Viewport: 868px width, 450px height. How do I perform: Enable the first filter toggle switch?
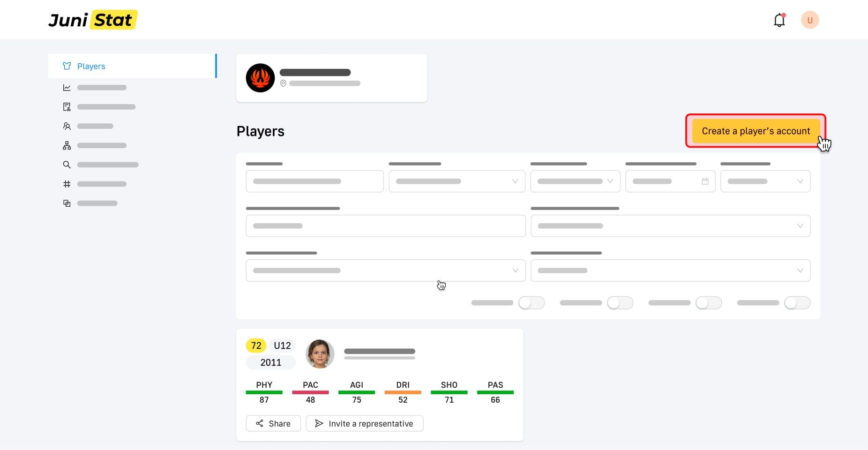click(x=531, y=303)
